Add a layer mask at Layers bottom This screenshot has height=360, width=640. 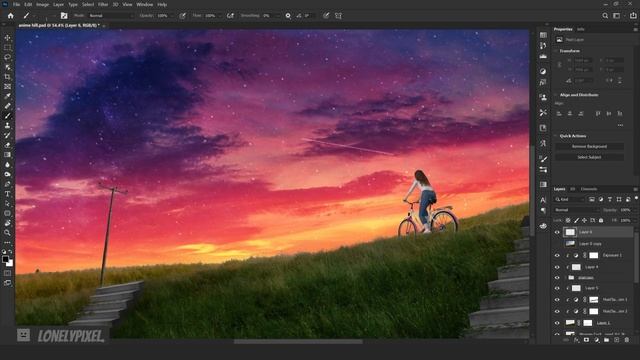point(587,340)
